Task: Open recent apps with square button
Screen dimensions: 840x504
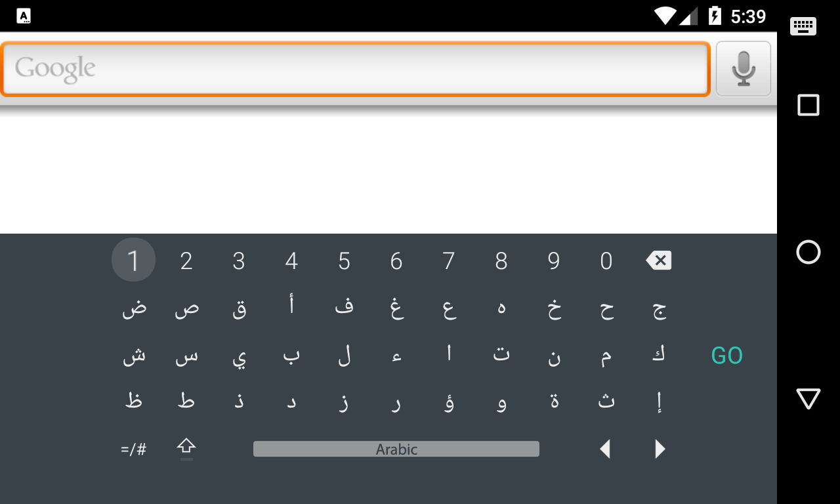Action: tap(808, 105)
